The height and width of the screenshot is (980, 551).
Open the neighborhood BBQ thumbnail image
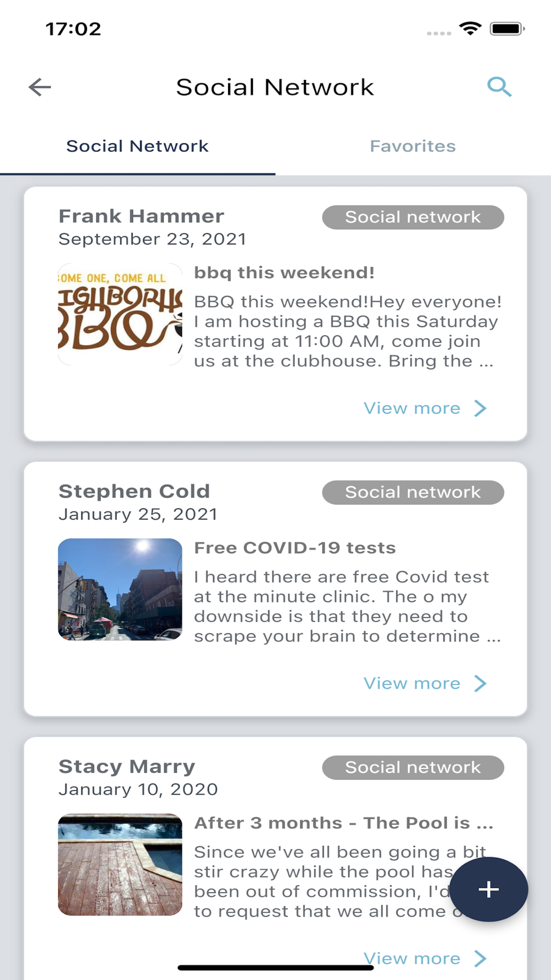pyautogui.click(x=120, y=314)
